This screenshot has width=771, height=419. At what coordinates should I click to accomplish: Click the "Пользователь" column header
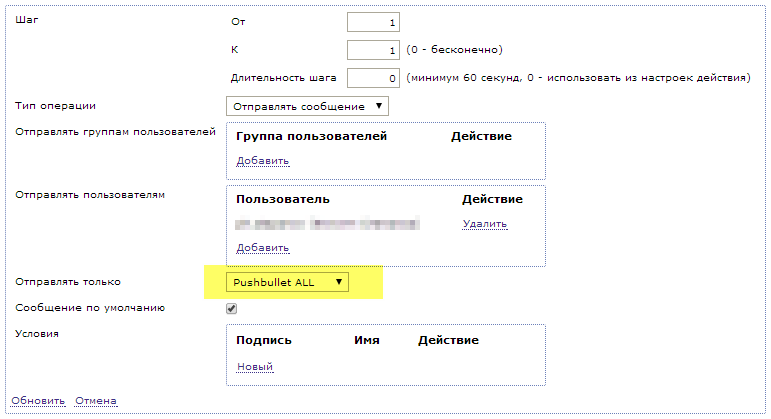point(282,199)
